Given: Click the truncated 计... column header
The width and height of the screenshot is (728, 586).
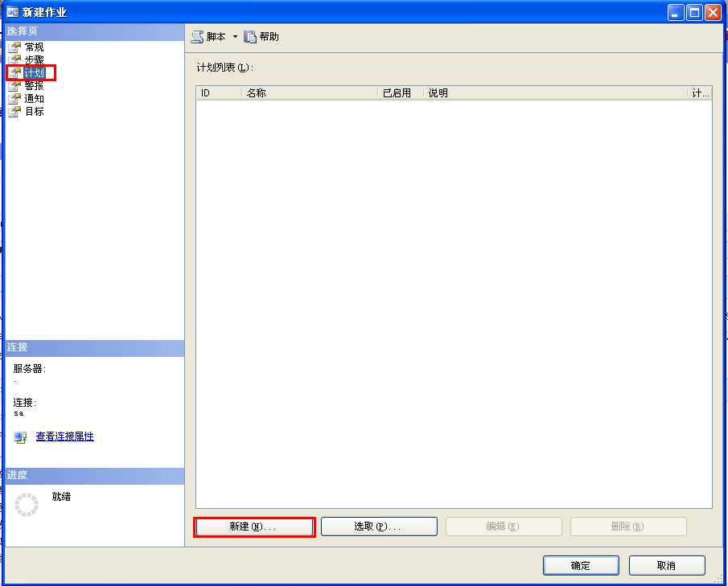Looking at the screenshot, I should (700, 93).
